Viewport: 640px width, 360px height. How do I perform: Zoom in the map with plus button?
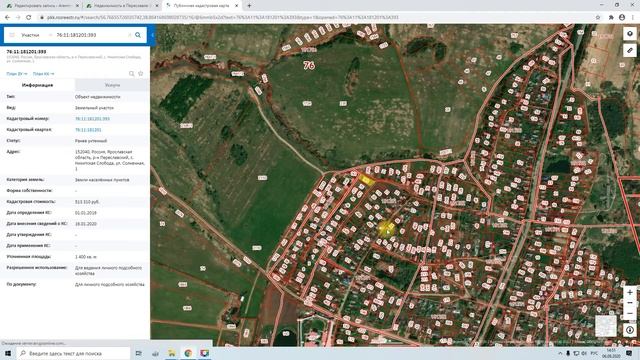(630, 292)
